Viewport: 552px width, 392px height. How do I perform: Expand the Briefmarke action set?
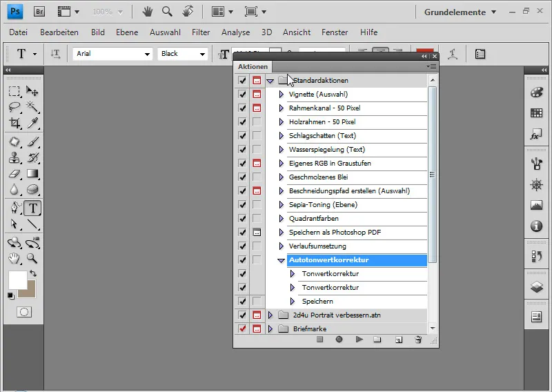270,329
